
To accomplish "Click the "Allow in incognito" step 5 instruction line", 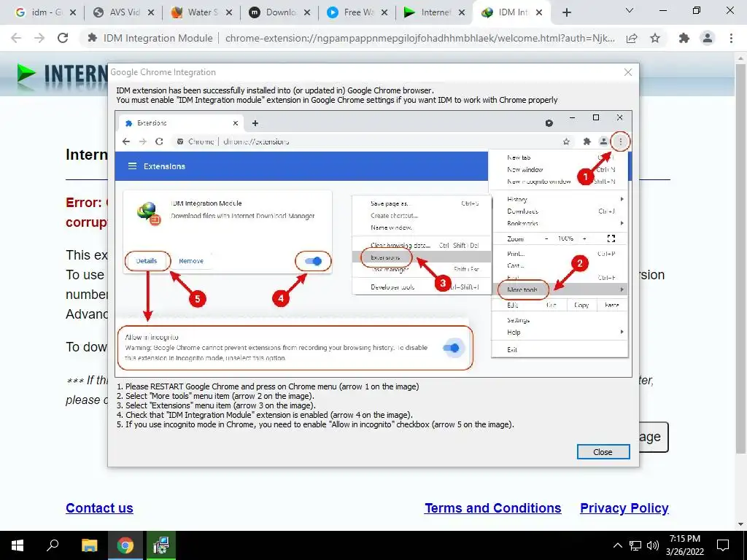I will tap(315, 425).
